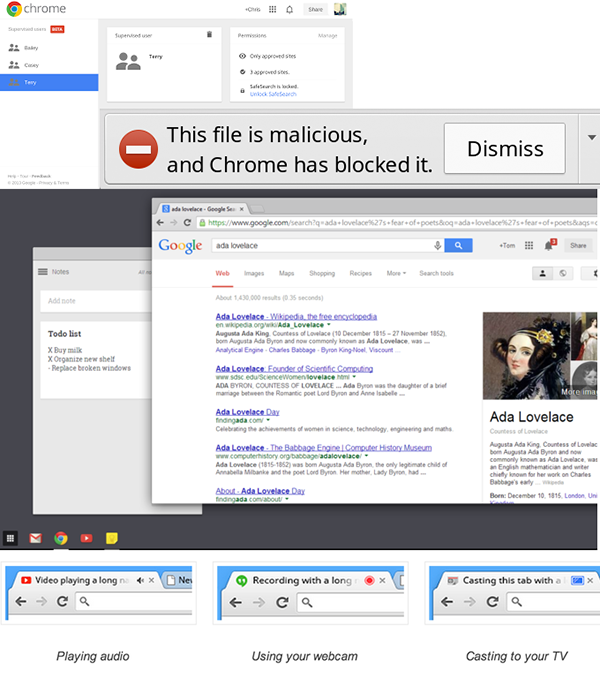
Task: Click red recording indicator on Recording tab
Action: tap(370, 580)
